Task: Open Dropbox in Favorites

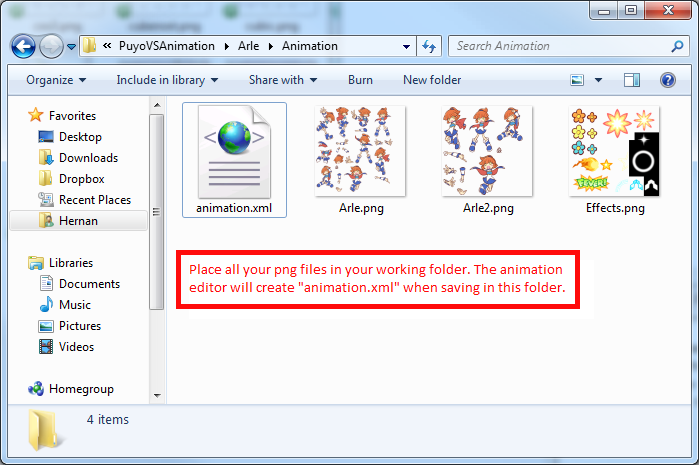Action: point(82,179)
